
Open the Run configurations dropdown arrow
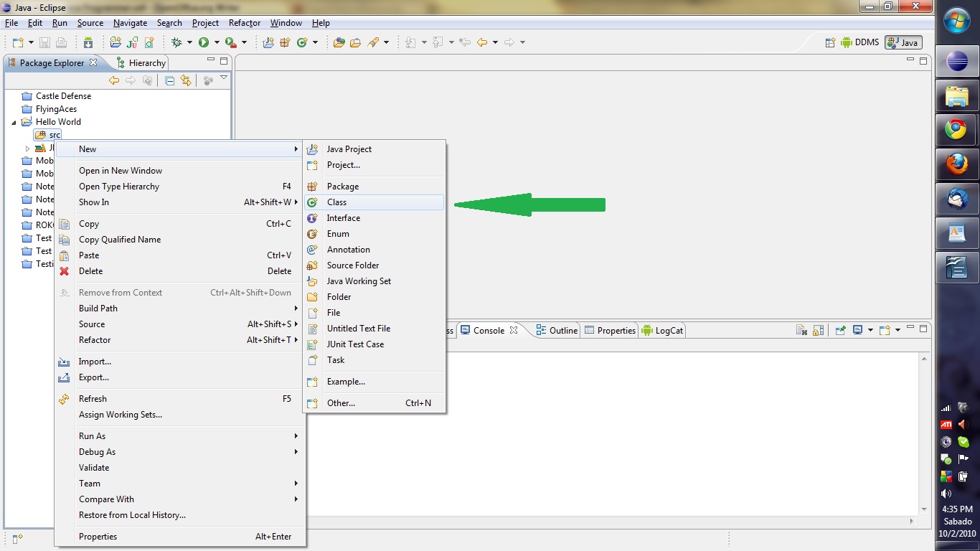(x=216, y=43)
